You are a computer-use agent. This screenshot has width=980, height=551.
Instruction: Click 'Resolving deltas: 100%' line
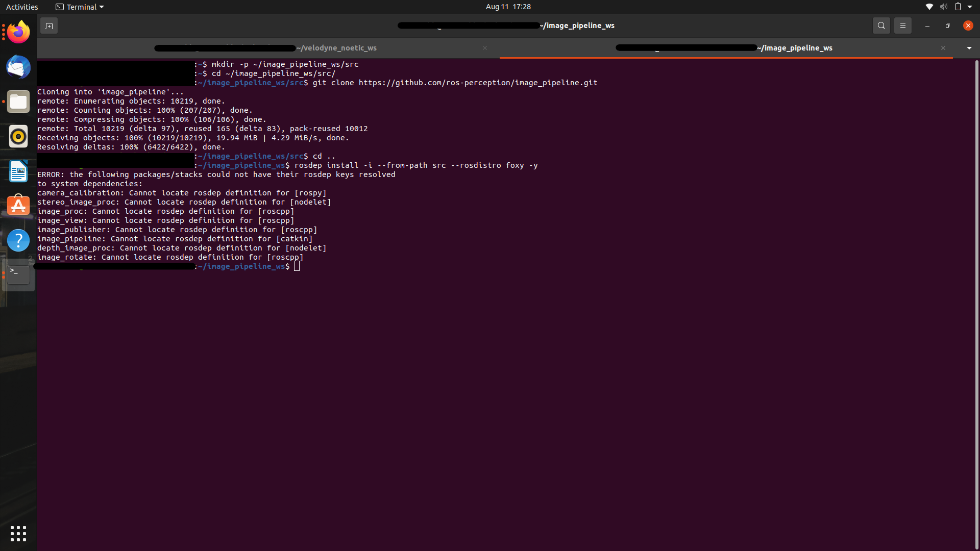pyautogui.click(x=131, y=147)
